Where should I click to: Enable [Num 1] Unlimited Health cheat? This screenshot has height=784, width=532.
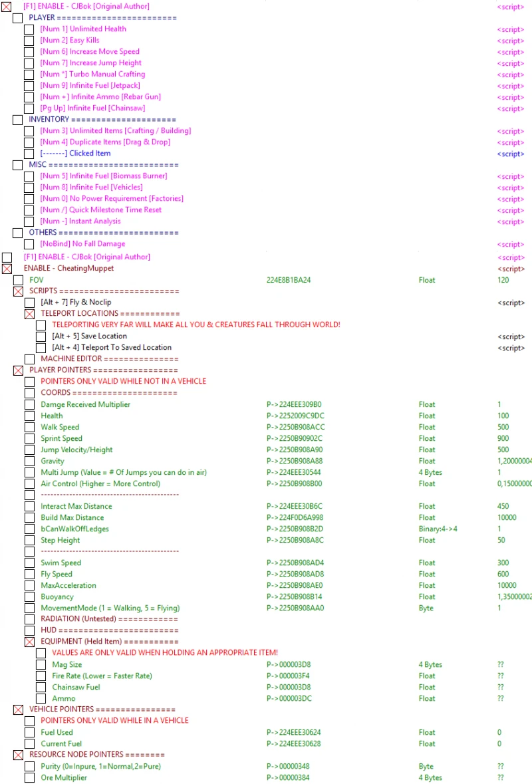click(29, 29)
